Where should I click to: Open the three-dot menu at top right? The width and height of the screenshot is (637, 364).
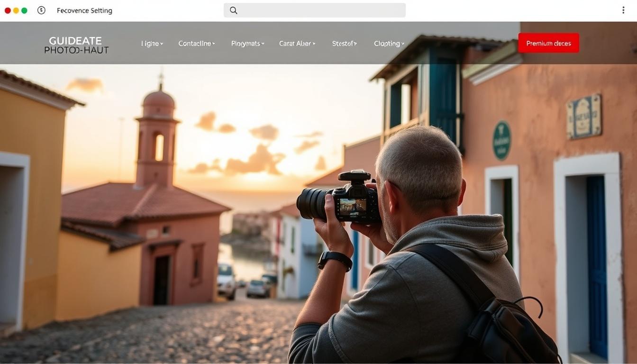(623, 10)
